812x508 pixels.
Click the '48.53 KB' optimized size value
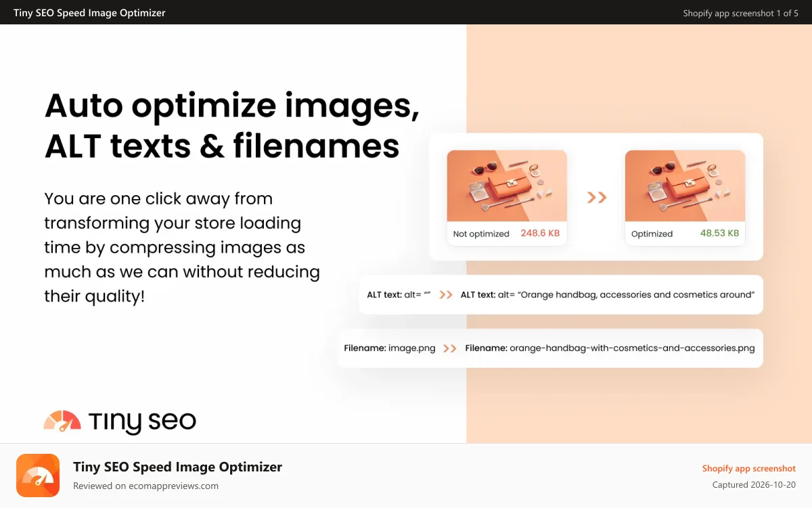[719, 233]
